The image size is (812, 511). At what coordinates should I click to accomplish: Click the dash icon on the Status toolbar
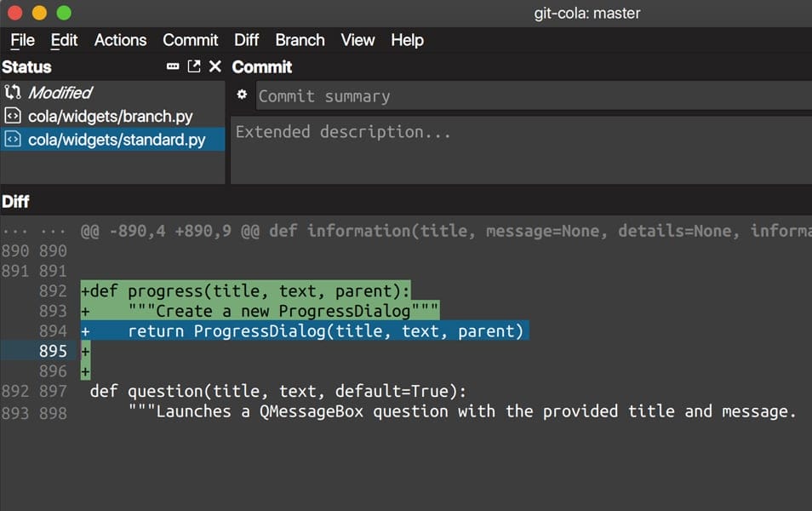click(x=171, y=66)
